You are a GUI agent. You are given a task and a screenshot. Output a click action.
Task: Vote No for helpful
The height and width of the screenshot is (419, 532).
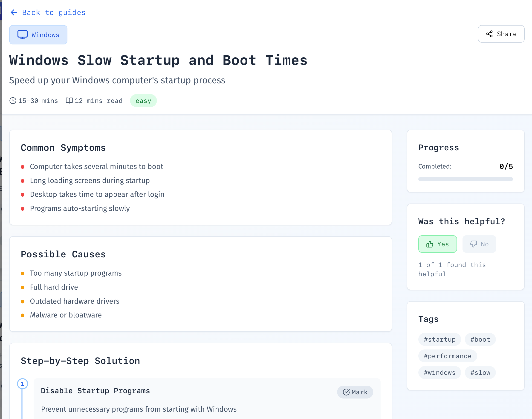click(x=479, y=244)
